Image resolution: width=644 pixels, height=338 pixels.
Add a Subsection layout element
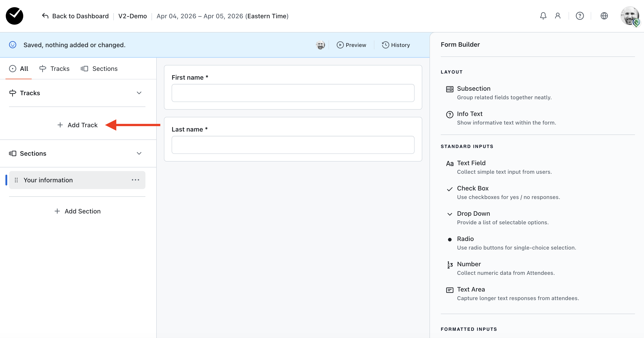point(473,89)
